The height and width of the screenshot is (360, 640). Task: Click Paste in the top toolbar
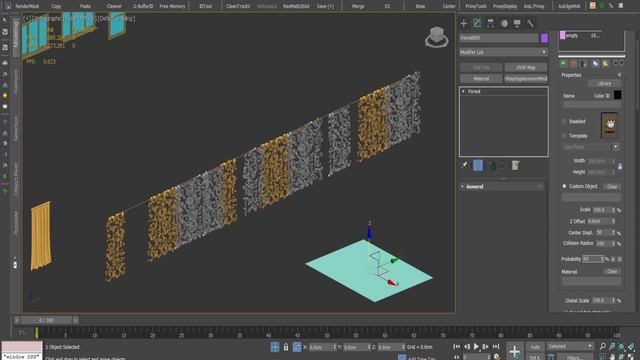coord(85,6)
